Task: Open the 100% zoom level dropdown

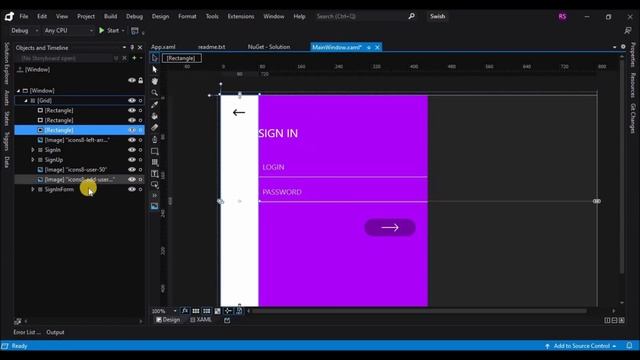Action: [x=164, y=311]
